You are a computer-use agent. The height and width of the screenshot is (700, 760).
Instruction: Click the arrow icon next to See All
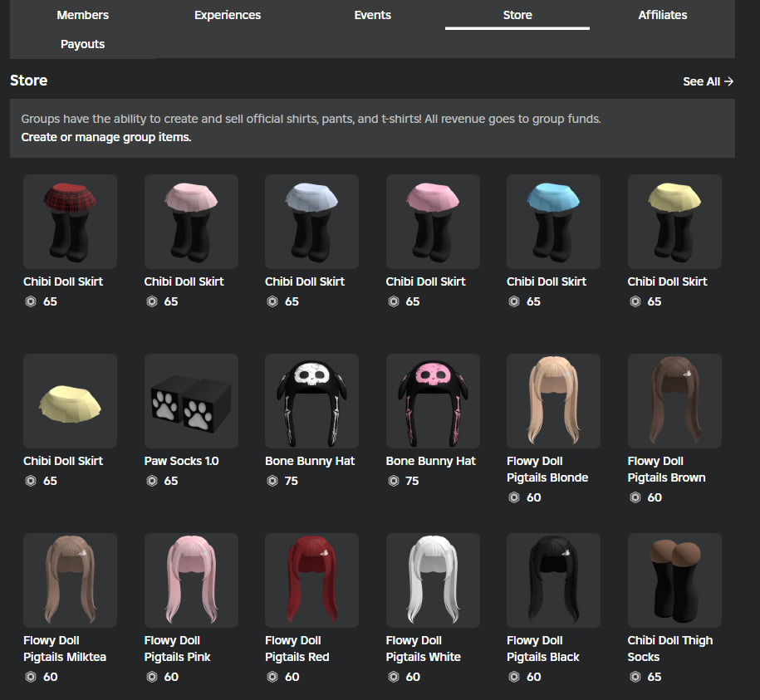[729, 81]
